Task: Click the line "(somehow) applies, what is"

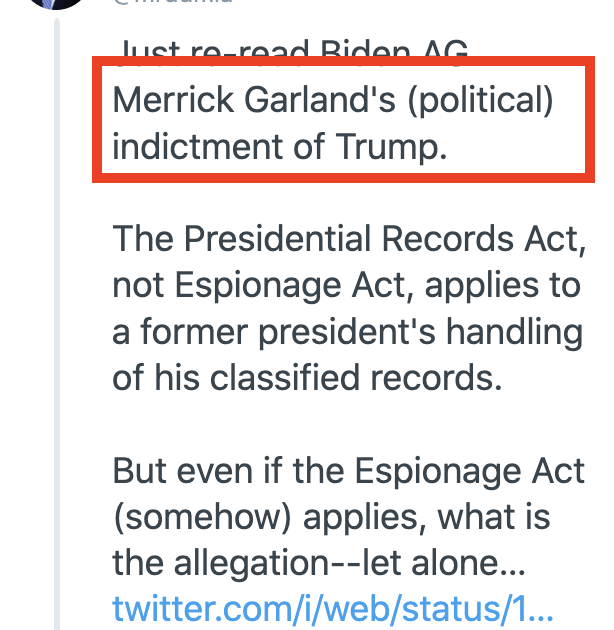Action: click(x=332, y=518)
